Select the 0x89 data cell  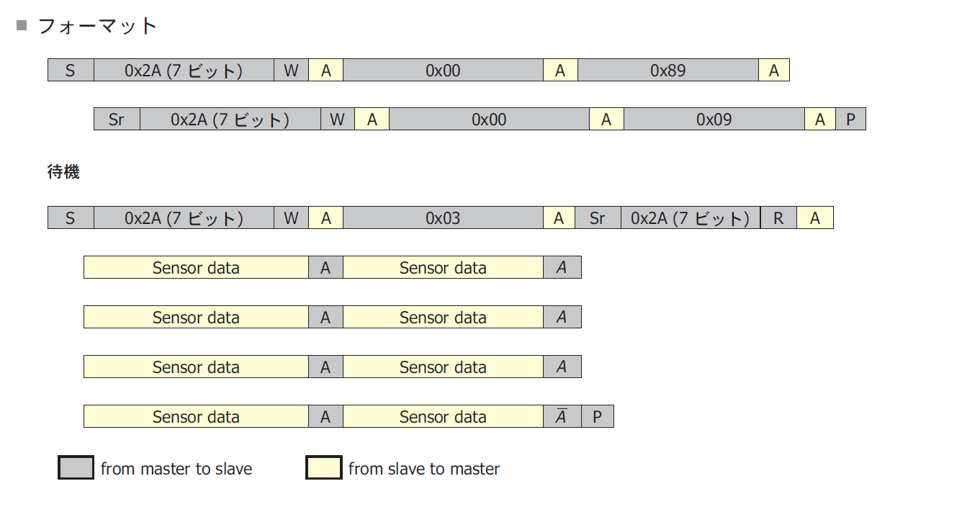pos(667,70)
